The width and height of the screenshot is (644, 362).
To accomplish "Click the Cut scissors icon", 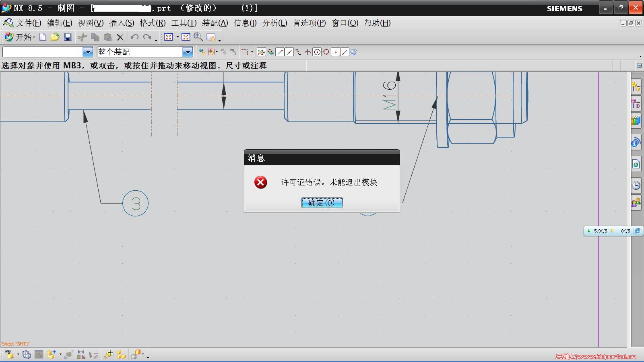I will pyautogui.click(x=83, y=37).
